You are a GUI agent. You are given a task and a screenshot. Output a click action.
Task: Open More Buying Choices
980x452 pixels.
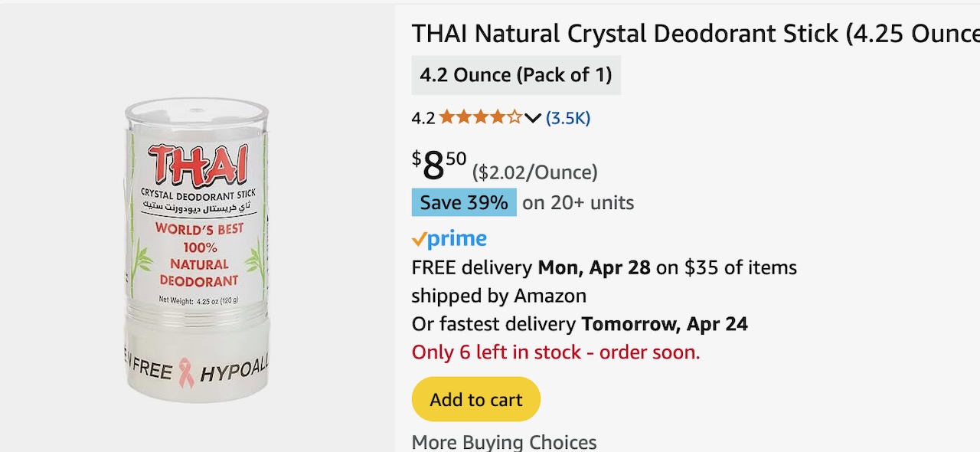tap(504, 442)
